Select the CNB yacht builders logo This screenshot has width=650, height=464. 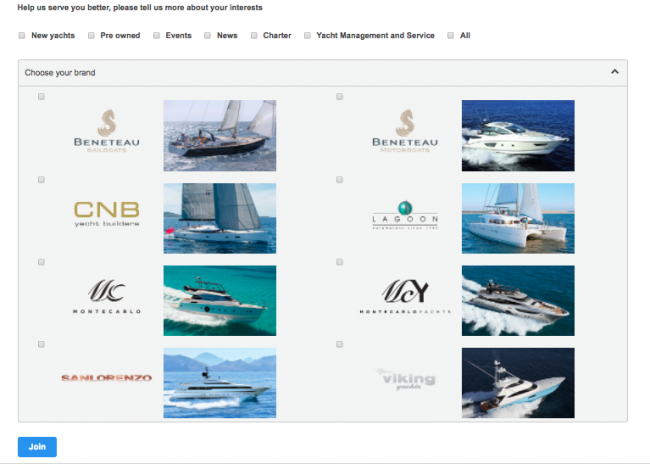pos(107,214)
